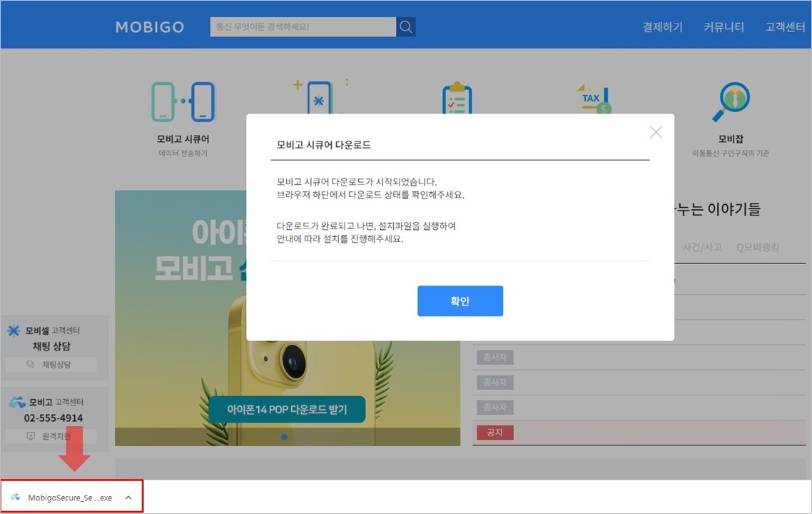Expand the download item chevron menu
This screenshot has height=514, width=812.
[x=128, y=498]
